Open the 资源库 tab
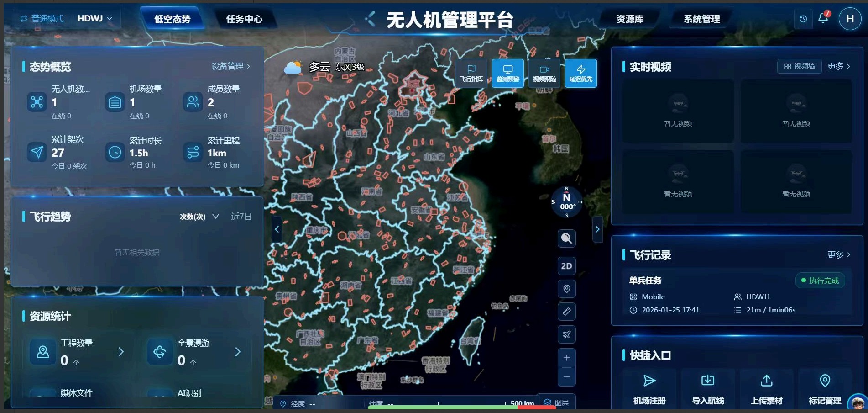Image resolution: width=868 pixels, height=413 pixels. point(630,19)
